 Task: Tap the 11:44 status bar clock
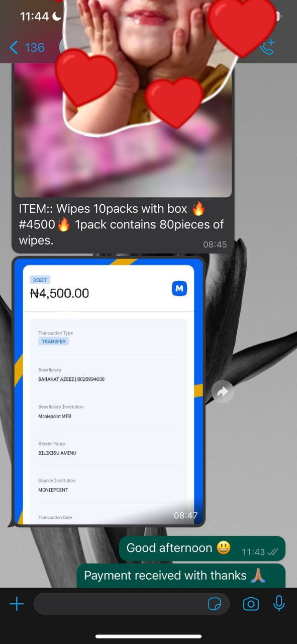[x=34, y=16]
